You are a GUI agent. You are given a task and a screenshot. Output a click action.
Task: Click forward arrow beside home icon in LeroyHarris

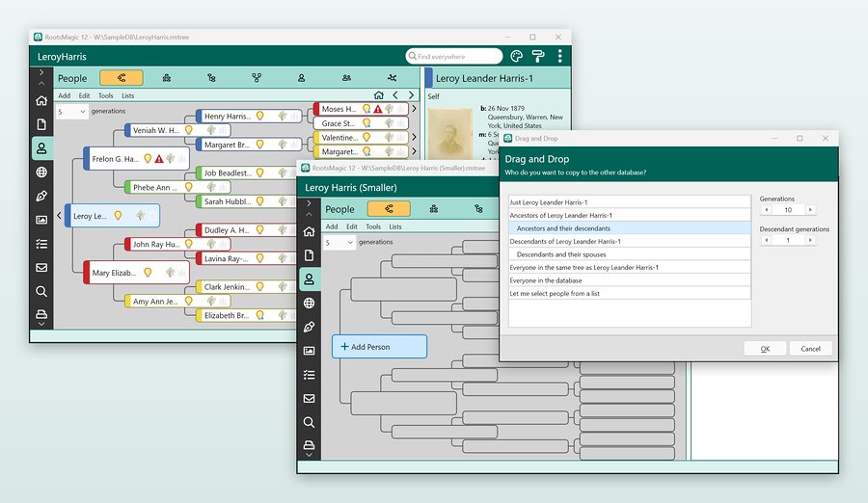[411, 95]
